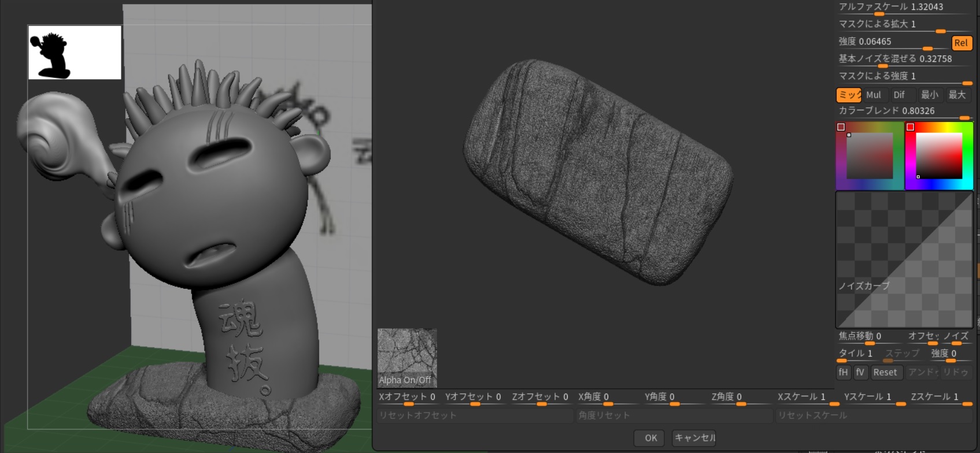Select the 最小 (minimum) blend mode
The height and width of the screenshot is (453, 980).
[x=929, y=95]
